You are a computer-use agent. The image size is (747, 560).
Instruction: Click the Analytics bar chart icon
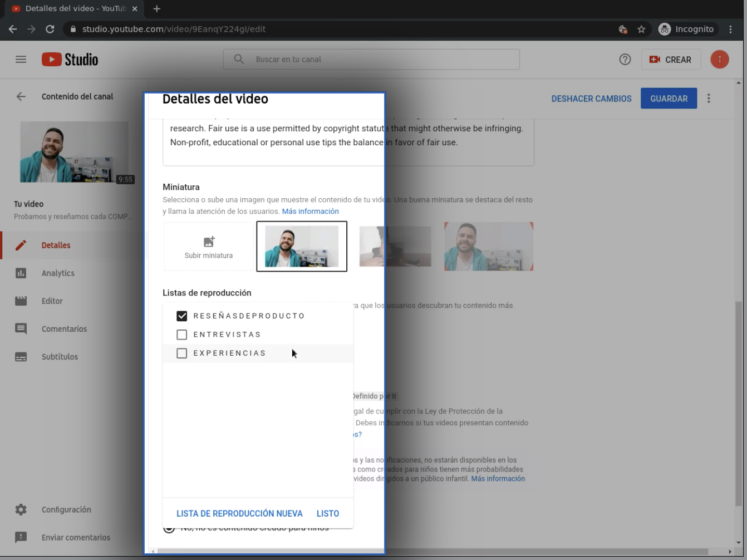tap(21, 273)
